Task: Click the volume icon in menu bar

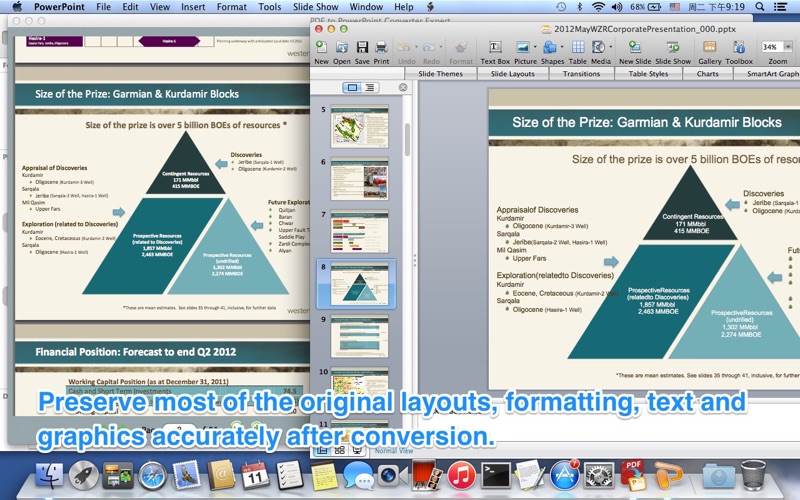Action: (x=617, y=7)
